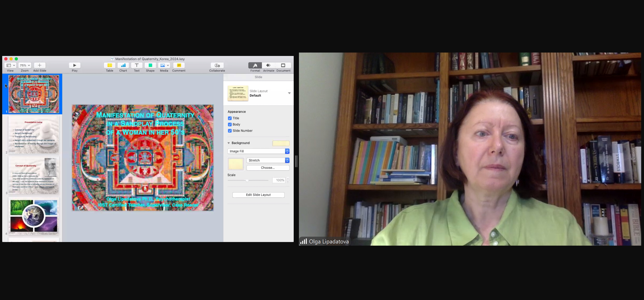The height and width of the screenshot is (300, 644).
Task: Open the Collaborate button
Action: (x=217, y=65)
